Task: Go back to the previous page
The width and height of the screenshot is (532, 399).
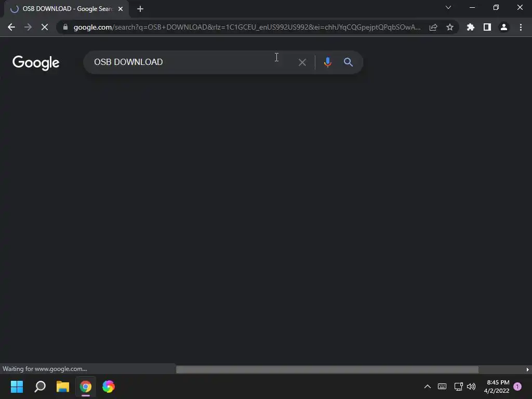Action: tap(11, 27)
